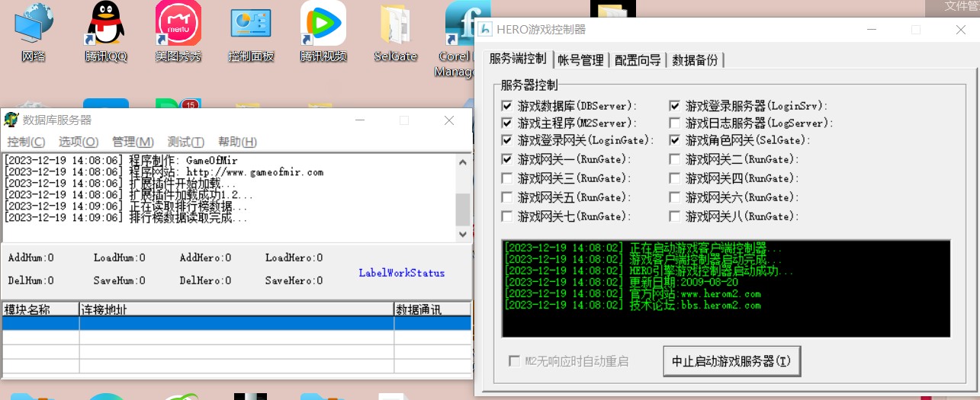The height and width of the screenshot is (400, 980).
Task: Launch the 腾讯视频 desktop shortcut
Action: (x=323, y=32)
